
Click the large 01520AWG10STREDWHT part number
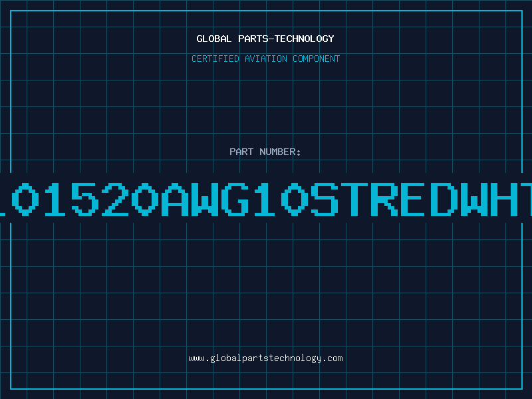point(266,199)
